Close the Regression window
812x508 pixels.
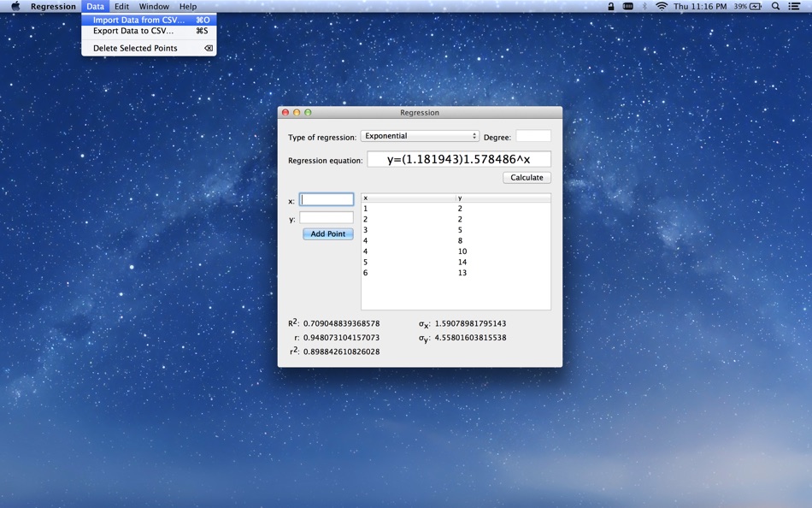pos(285,113)
